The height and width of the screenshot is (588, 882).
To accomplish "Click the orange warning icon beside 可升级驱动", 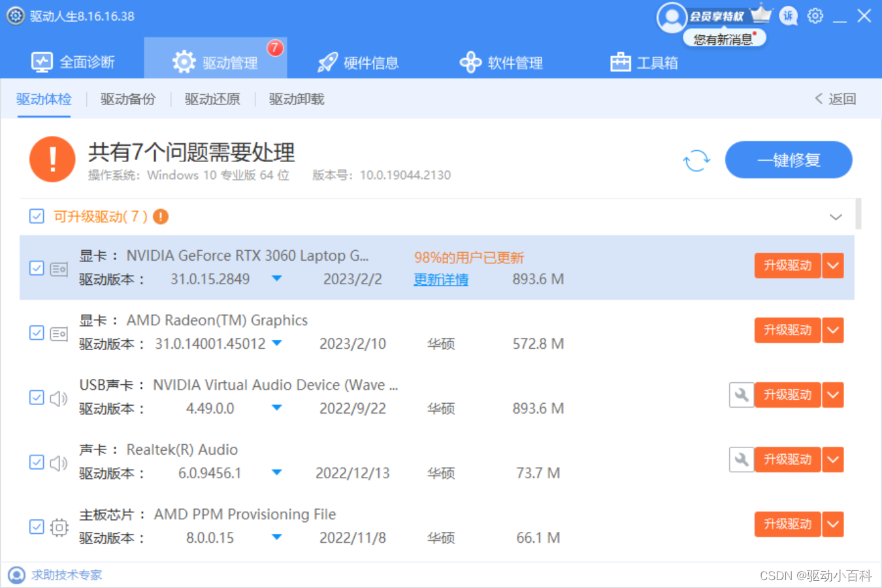I will (161, 216).
